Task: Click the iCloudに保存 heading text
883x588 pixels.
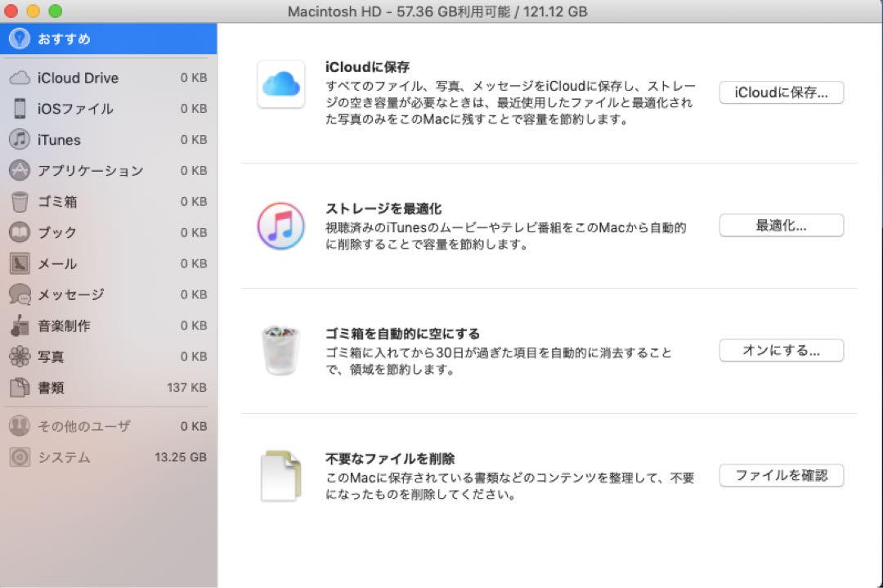Action: (367, 67)
